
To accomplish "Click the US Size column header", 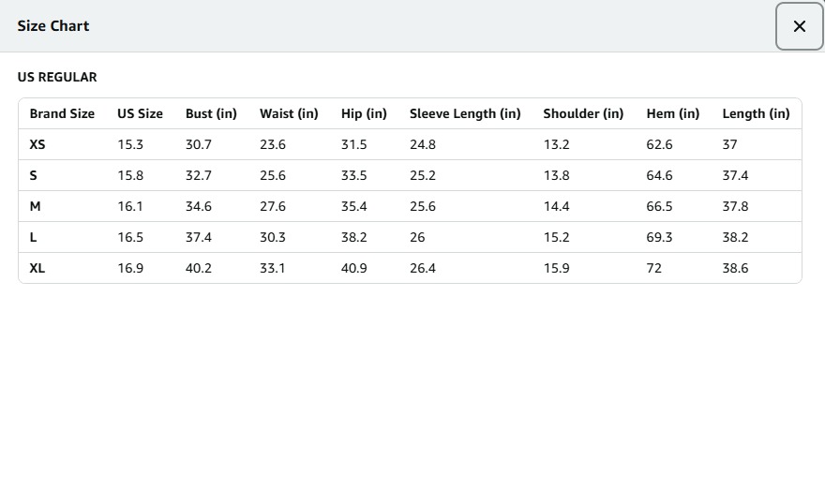I will click(x=140, y=113).
